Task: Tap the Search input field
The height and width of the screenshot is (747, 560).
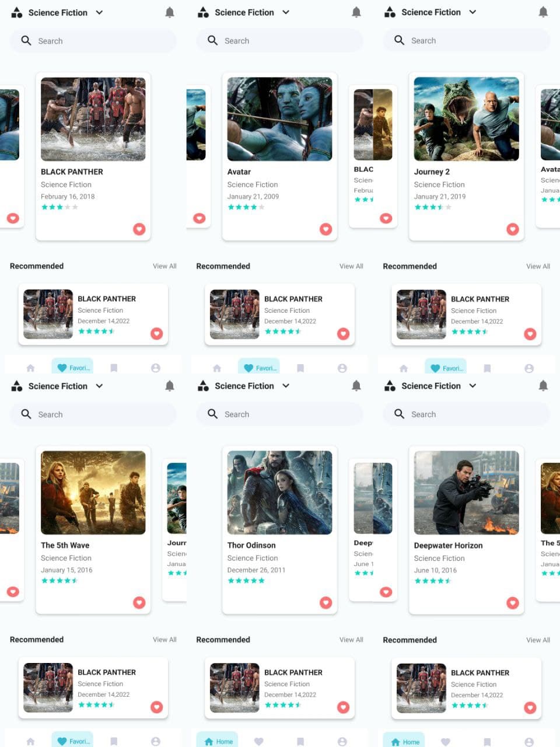Action: coord(93,41)
